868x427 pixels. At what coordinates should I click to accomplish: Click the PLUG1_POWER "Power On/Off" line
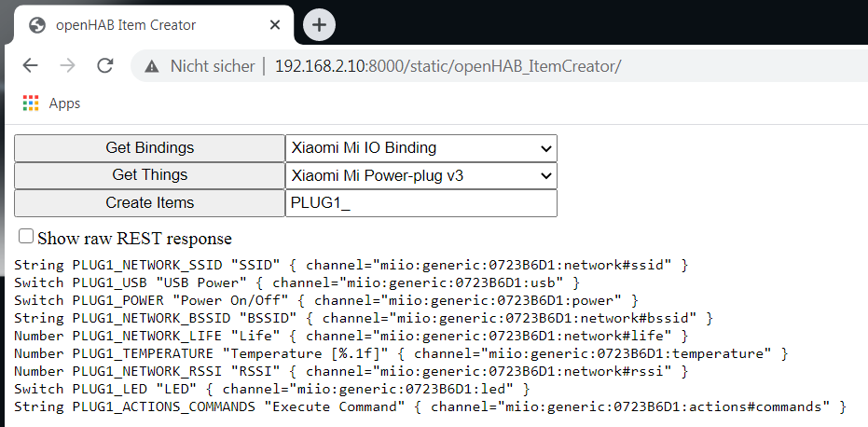coord(326,301)
